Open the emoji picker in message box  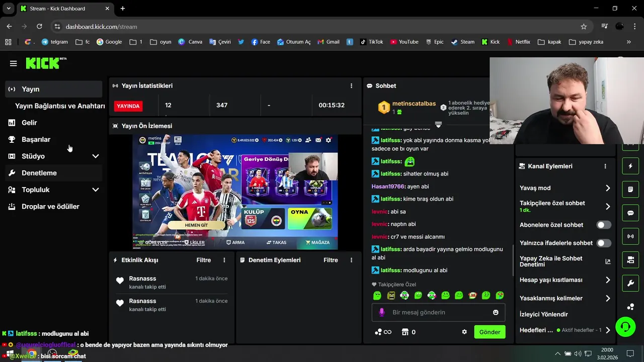(x=496, y=312)
